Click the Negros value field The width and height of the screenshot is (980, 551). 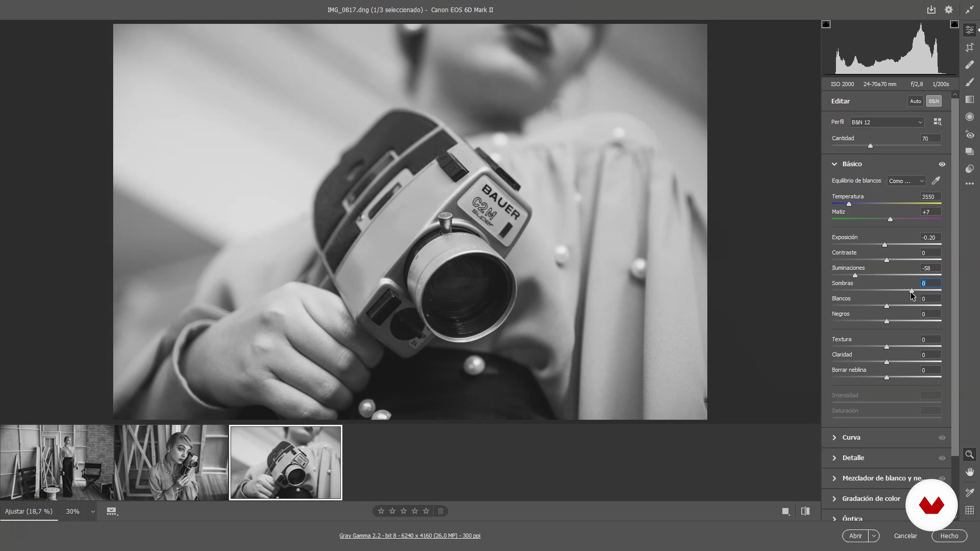click(x=930, y=314)
